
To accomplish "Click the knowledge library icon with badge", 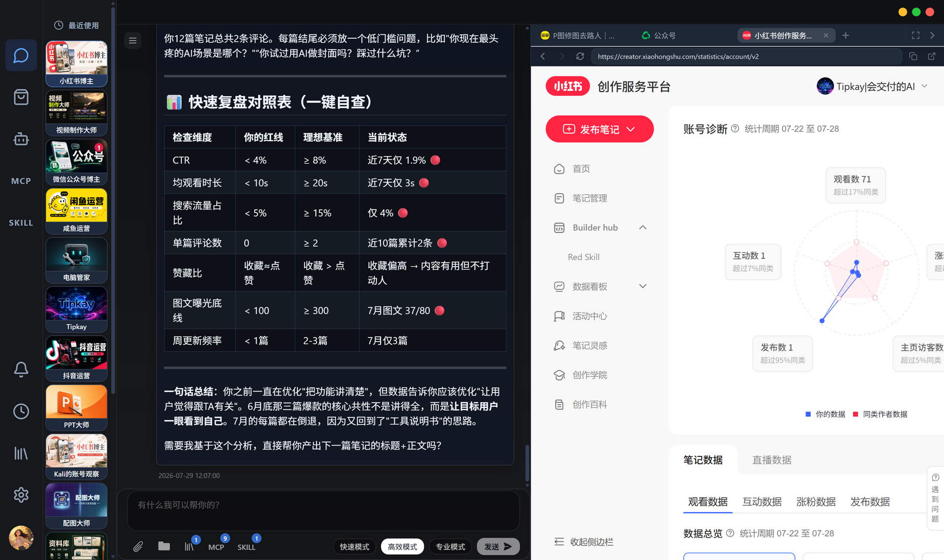I will (189, 546).
